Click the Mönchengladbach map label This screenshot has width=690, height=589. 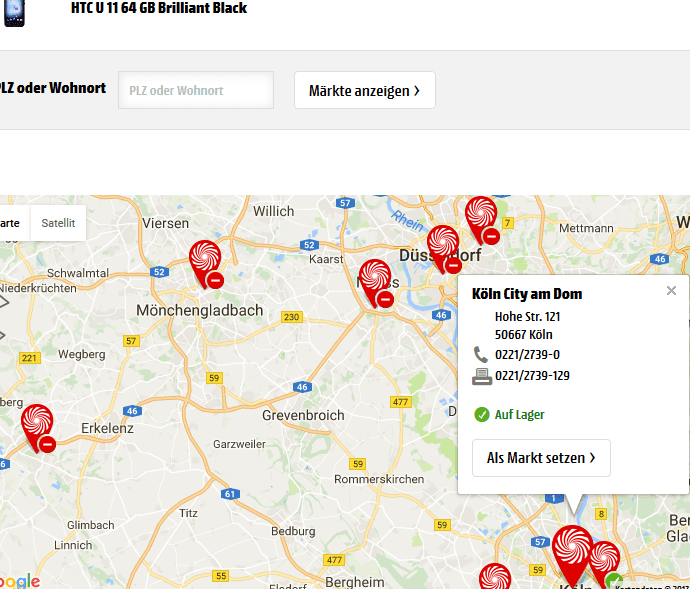(x=199, y=310)
